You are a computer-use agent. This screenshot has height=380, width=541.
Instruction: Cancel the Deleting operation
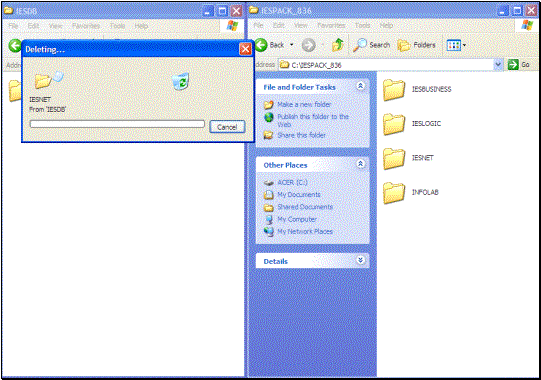coord(227,127)
